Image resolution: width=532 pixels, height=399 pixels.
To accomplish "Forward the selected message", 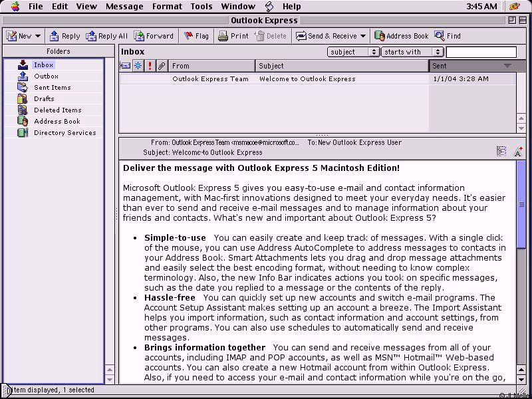I will coord(154,36).
